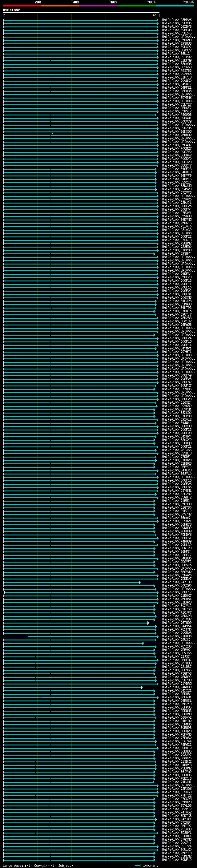Open UniRef100_B3Q788 entry
This screenshot has height=868, width=197.
coord(177,681)
